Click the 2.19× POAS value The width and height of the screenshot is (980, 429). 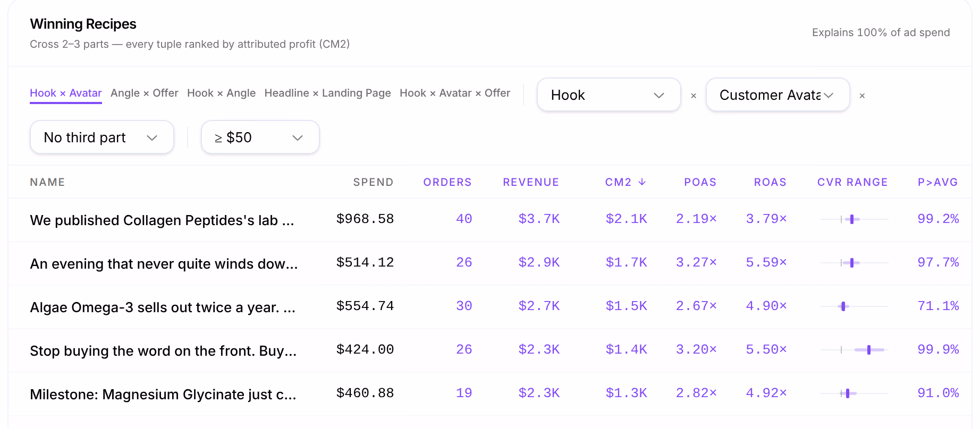point(696,219)
